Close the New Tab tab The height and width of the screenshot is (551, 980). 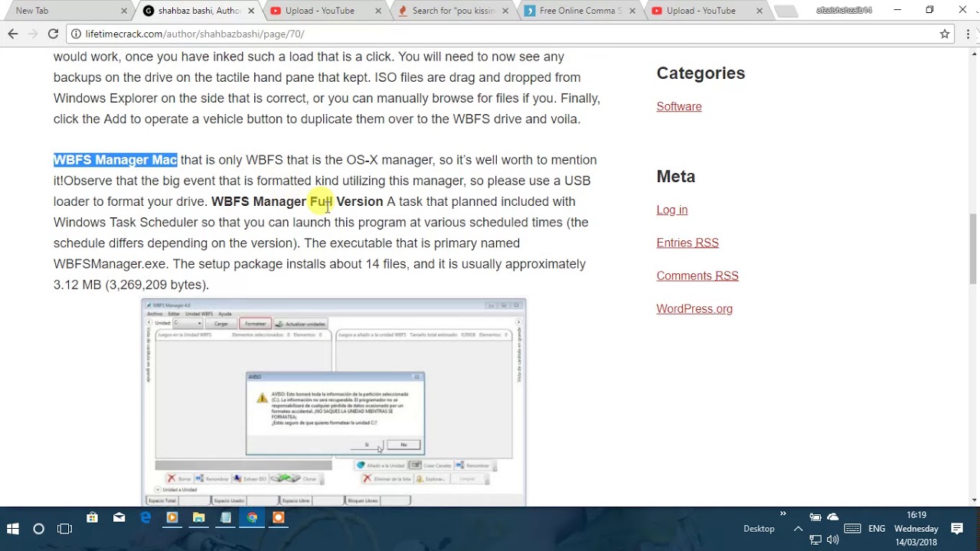point(124,11)
